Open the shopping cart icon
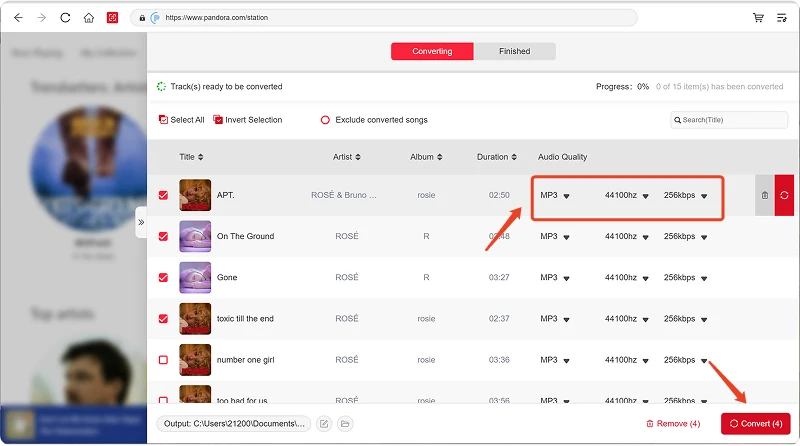 [x=758, y=18]
